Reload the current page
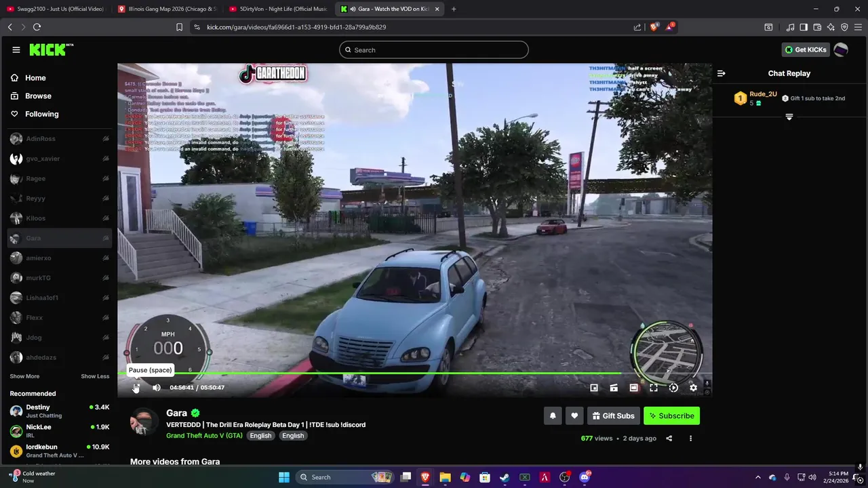Viewport: 868px width, 488px height. click(37, 27)
